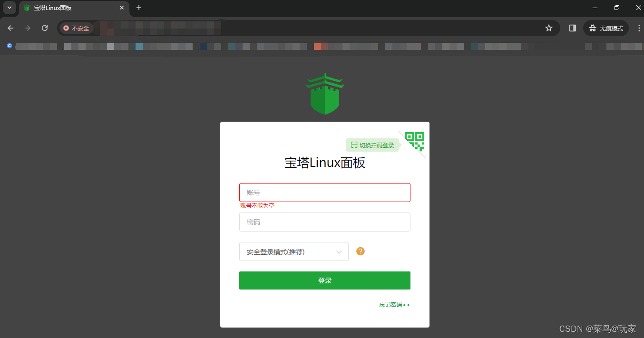Open the Chrome three-dot menu

pyautogui.click(x=639, y=28)
